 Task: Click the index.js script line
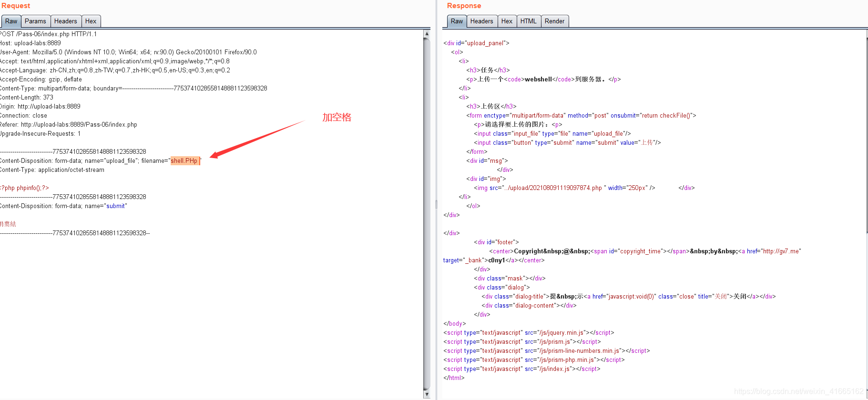(522, 369)
